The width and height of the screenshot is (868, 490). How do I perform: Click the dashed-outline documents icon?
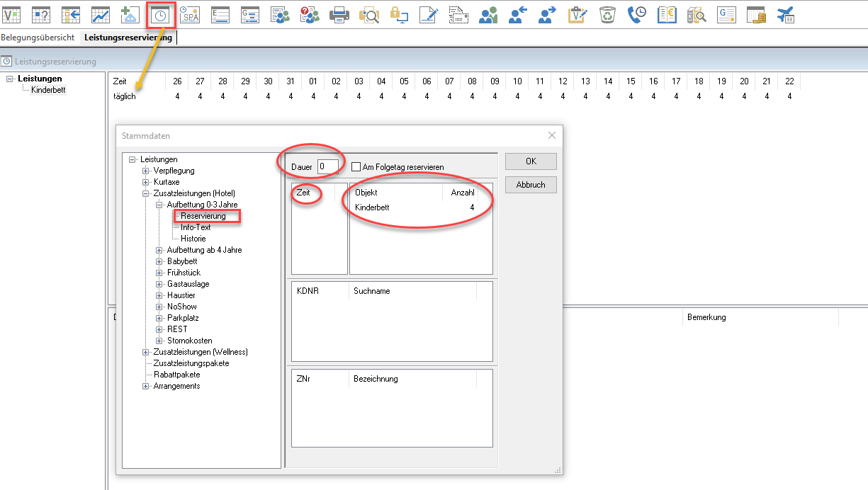tap(459, 14)
